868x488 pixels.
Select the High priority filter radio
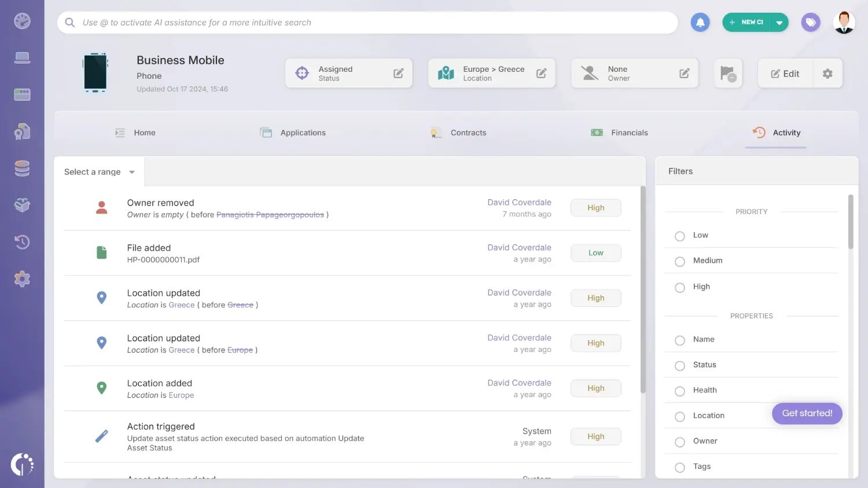680,288
